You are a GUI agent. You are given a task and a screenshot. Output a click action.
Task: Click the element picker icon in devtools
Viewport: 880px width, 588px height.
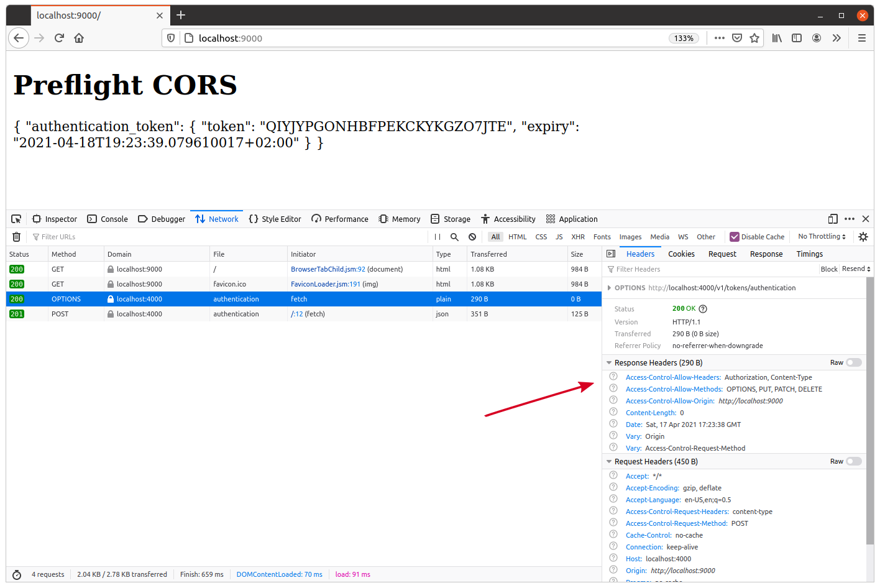(17, 219)
